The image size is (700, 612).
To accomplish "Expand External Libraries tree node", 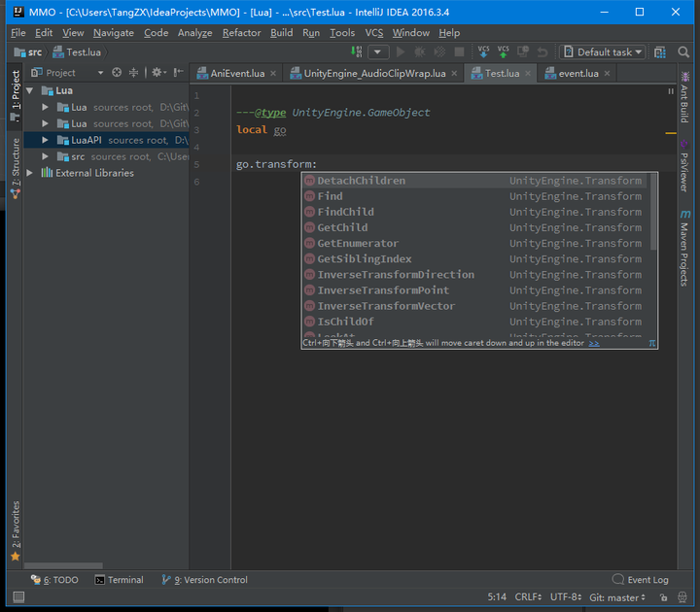I will click(x=30, y=173).
